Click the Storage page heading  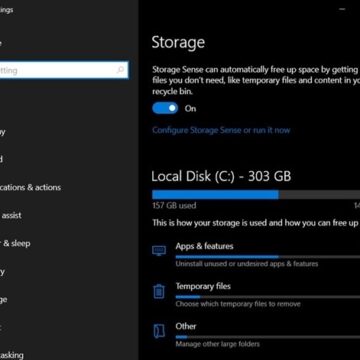178,43
